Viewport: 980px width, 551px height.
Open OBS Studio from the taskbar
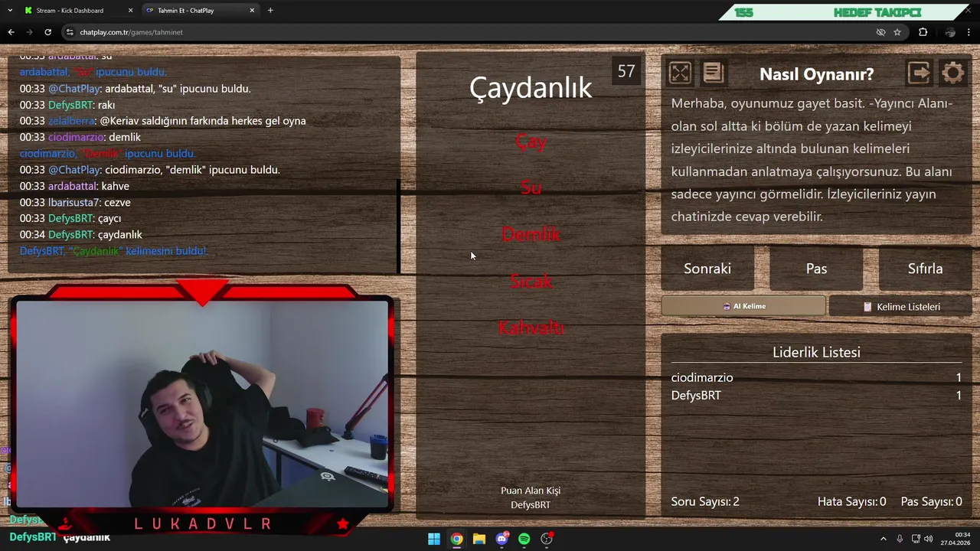547,539
